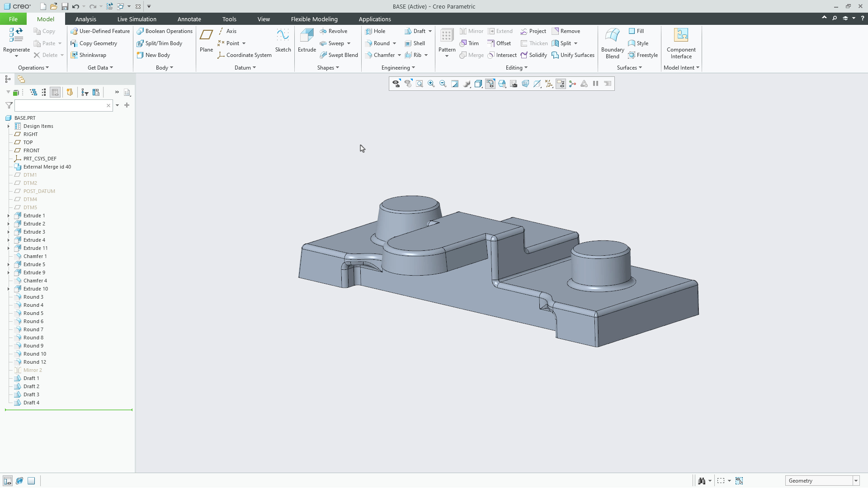
Task: Open the Geometry selection filter dropdown
Action: [856, 481]
